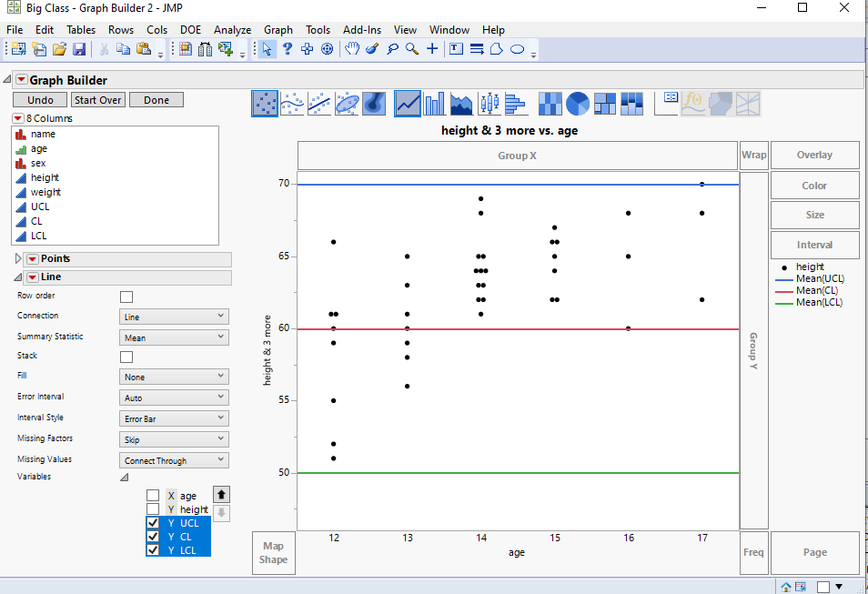868x594 pixels.
Task: Open the Missing Values dropdown
Action: click(x=174, y=460)
